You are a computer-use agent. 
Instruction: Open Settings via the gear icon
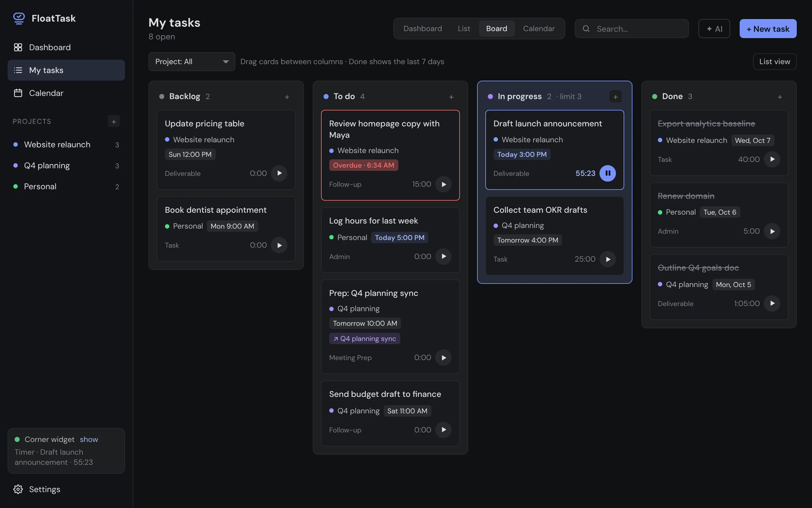(18, 489)
